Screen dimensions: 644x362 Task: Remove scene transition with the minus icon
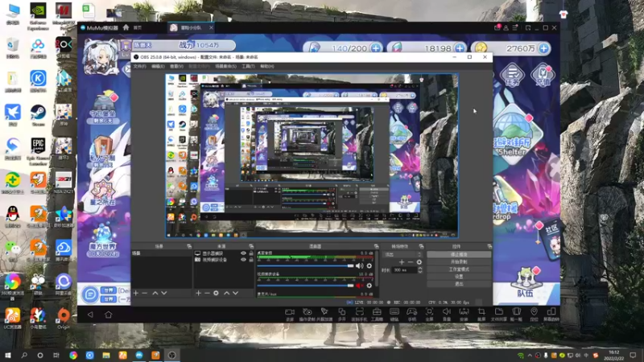pyautogui.click(x=411, y=262)
